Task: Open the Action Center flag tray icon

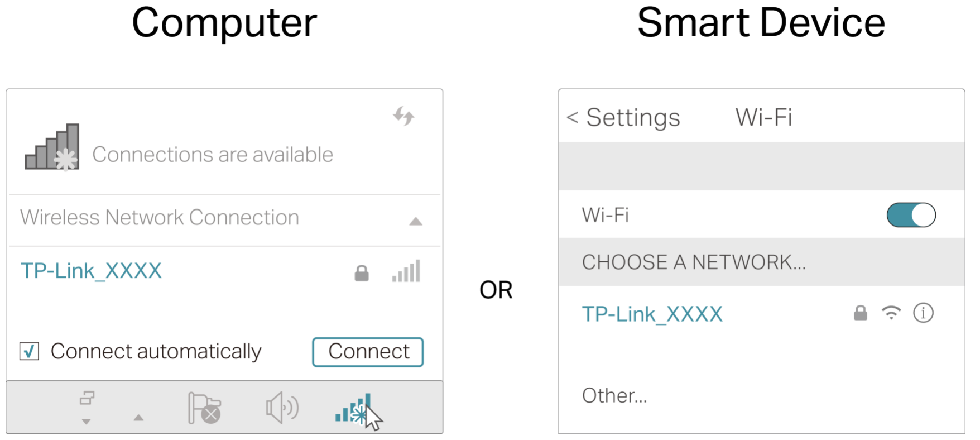Action: click(x=204, y=408)
